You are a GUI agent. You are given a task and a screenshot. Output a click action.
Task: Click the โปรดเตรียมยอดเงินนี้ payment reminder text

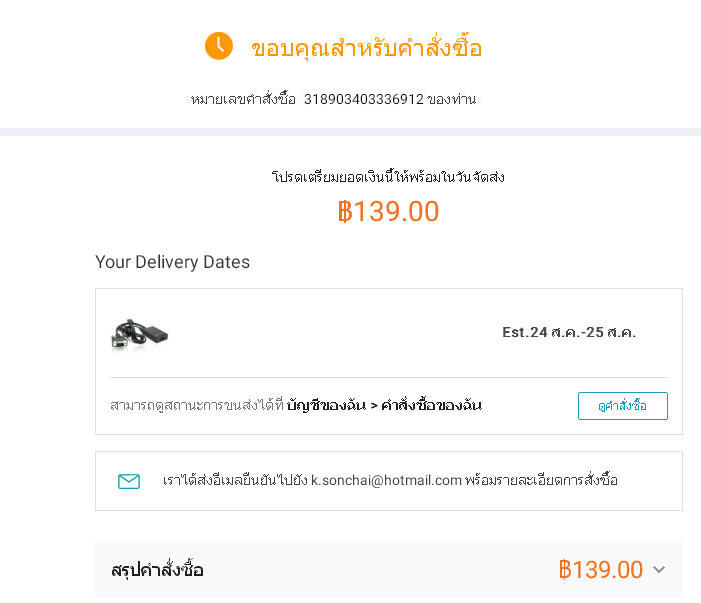388,177
